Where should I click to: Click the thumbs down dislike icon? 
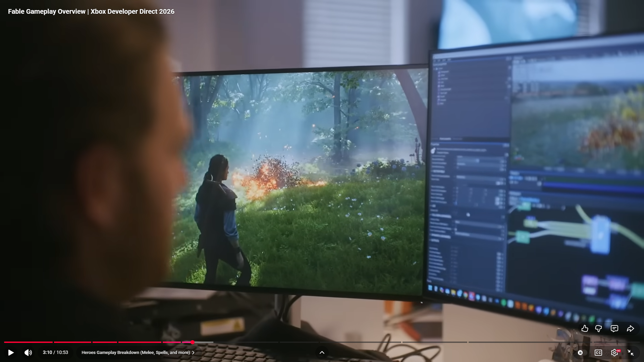point(598,328)
